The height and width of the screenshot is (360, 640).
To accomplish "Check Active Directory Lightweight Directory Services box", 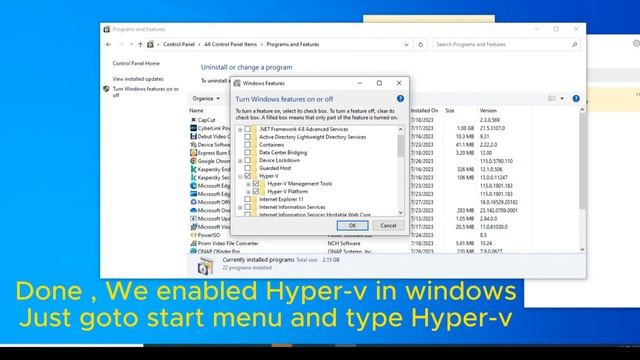I will click(x=247, y=137).
